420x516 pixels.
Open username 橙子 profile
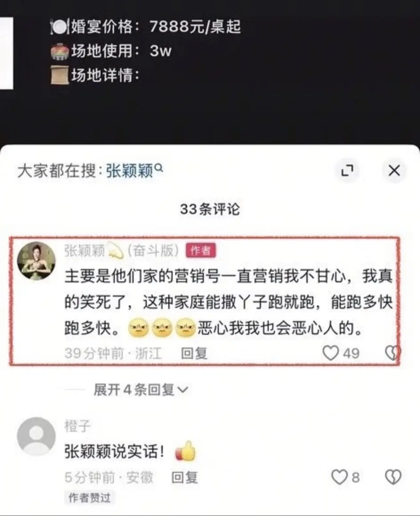tap(77, 426)
